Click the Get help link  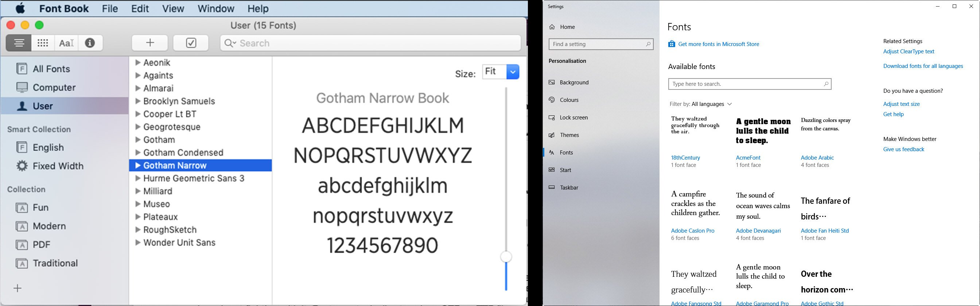(893, 114)
